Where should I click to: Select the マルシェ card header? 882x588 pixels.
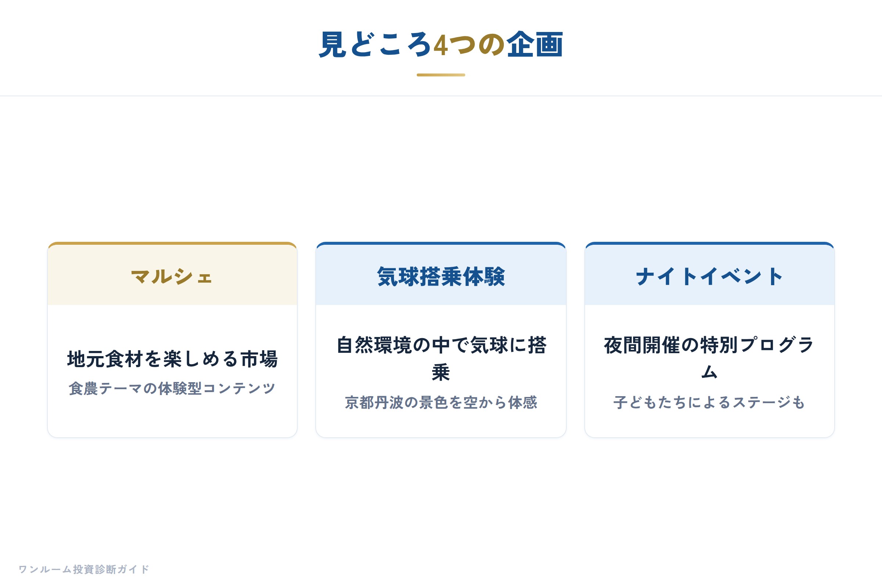coord(172,275)
